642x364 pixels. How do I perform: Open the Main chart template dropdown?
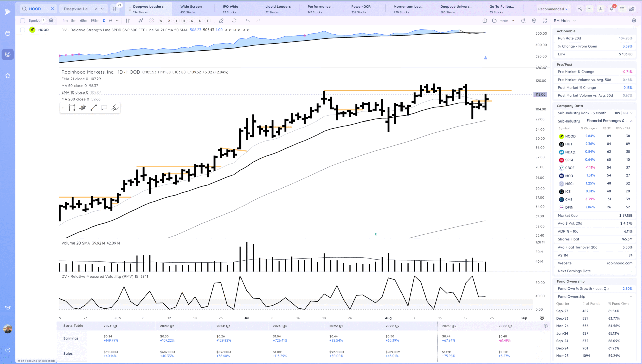coord(507,21)
